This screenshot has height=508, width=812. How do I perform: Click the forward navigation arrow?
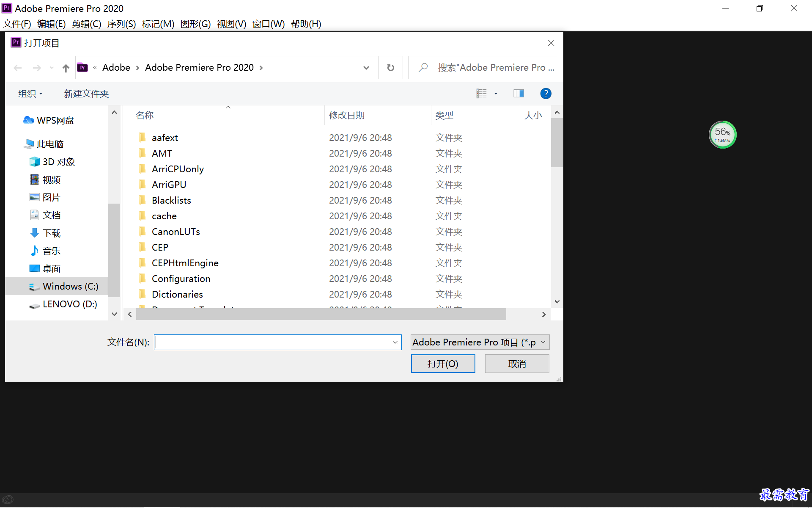tap(37, 68)
